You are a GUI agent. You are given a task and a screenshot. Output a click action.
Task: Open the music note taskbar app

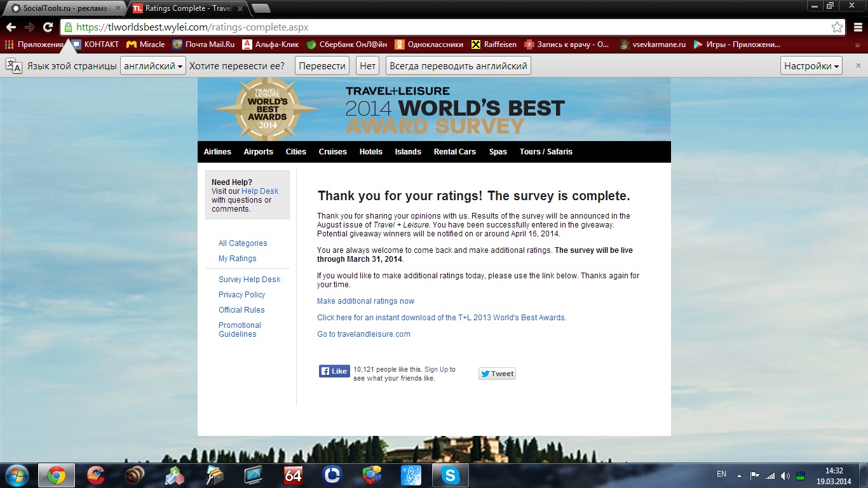[x=411, y=475]
